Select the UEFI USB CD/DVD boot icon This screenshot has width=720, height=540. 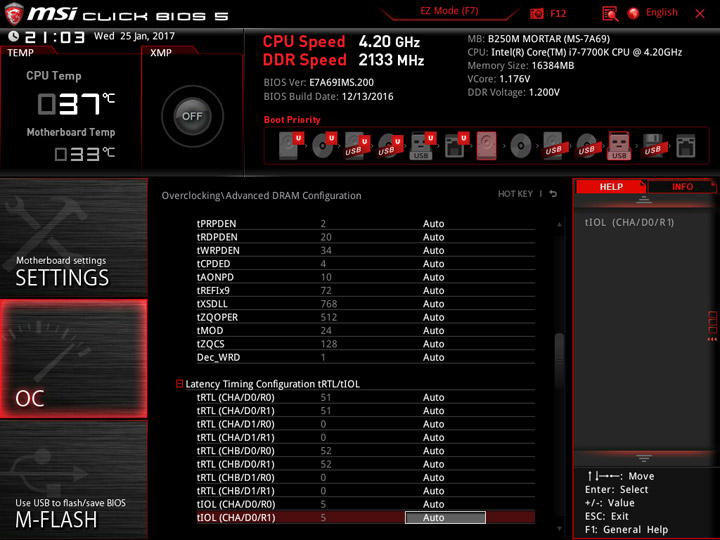tap(390, 146)
